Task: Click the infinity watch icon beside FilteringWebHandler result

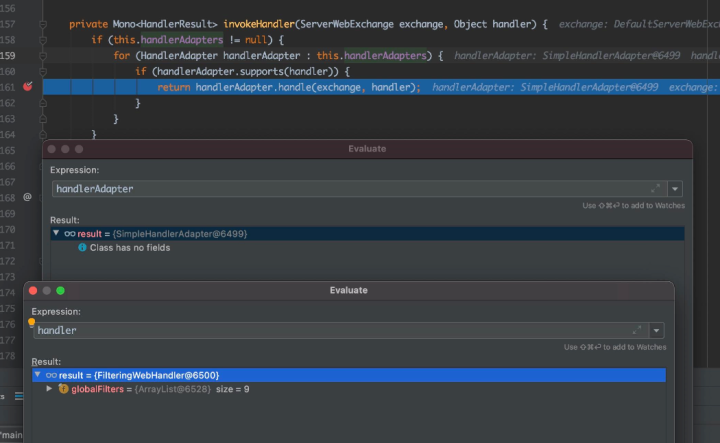Action: pos(51,375)
